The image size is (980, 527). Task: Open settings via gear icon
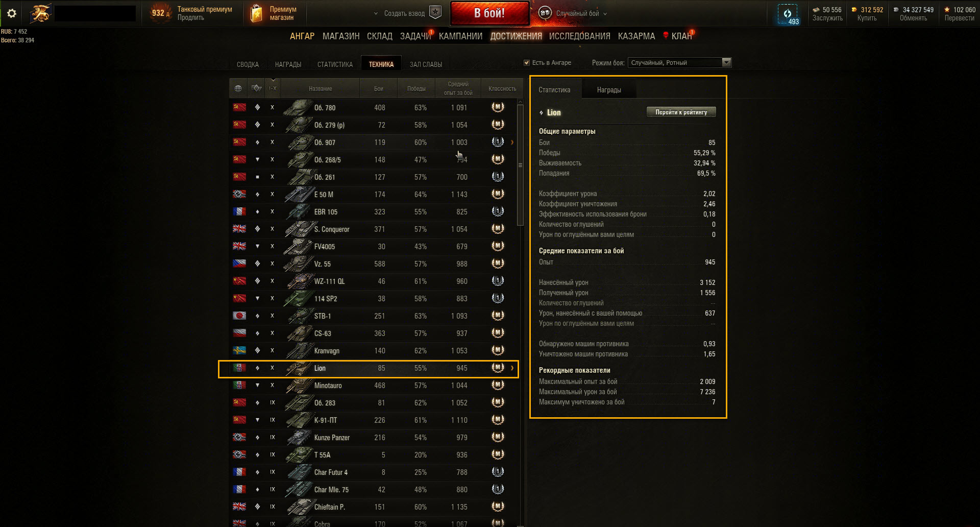(x=11, y=13)
